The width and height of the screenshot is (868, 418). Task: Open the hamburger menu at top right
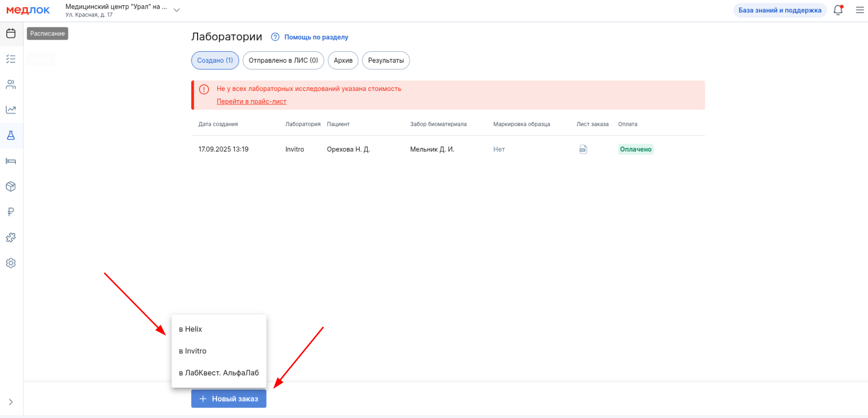[x=860, y=10]
